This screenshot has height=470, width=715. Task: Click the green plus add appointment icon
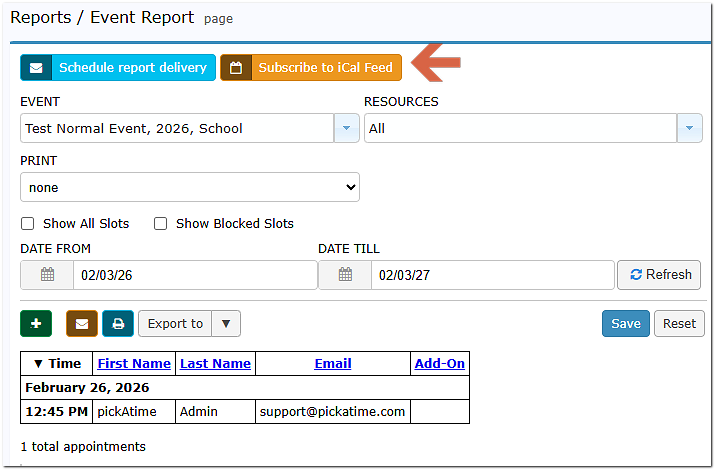36,324
